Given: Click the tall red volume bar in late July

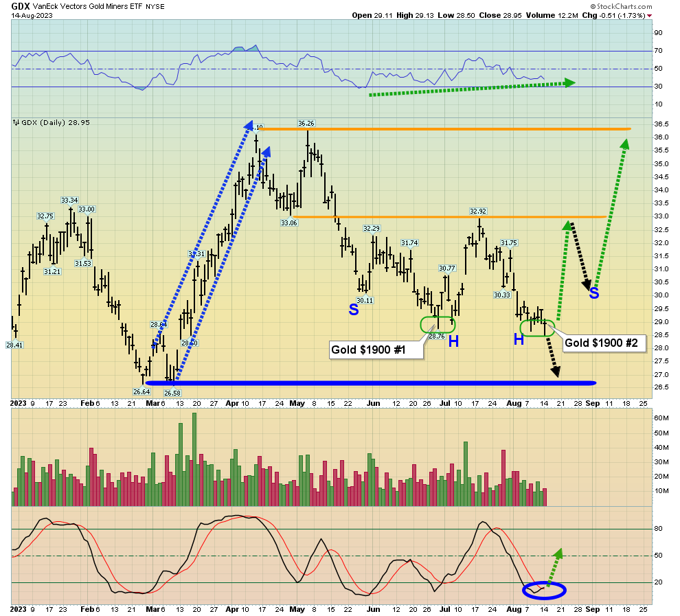Looking at the screenshot, I should [x=503, y=478].
